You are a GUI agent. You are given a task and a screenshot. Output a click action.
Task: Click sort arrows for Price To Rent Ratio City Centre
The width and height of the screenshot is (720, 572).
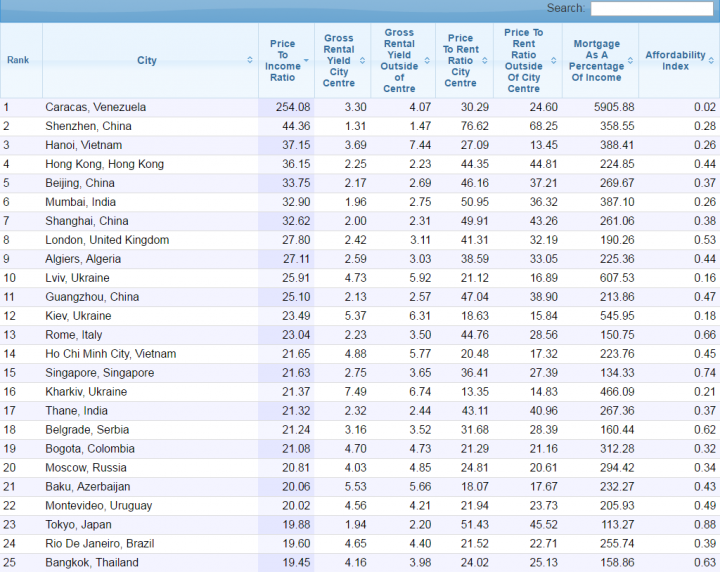485,60
